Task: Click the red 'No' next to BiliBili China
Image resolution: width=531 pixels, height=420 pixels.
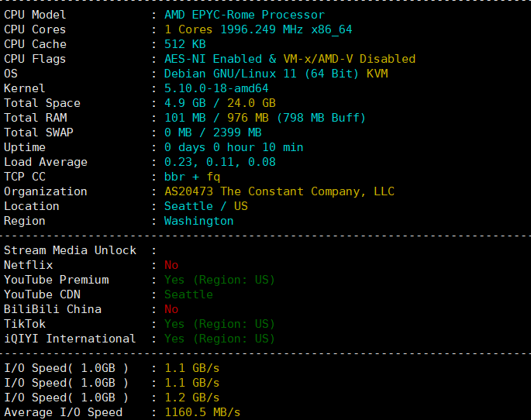Action: tap(171, 309)
